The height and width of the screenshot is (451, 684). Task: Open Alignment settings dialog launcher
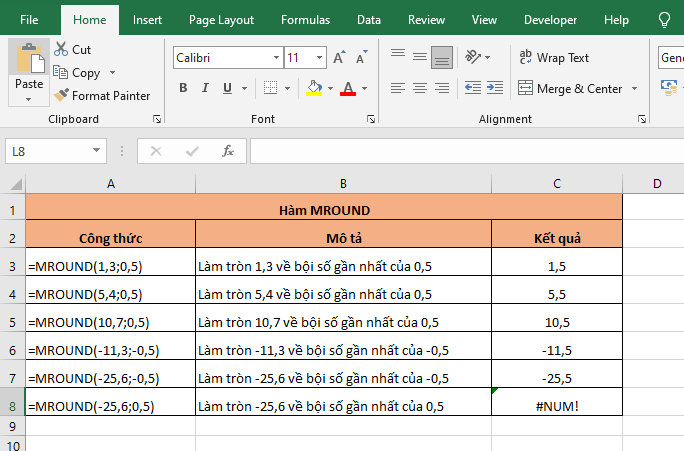[x=642, y=119]
